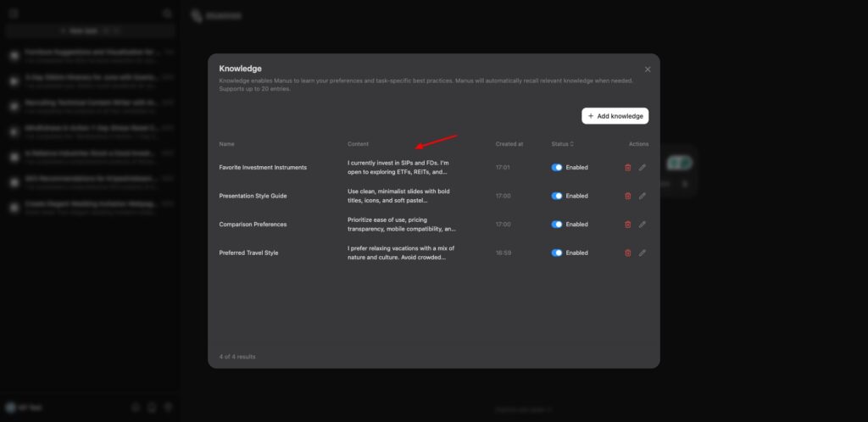The height and width of the screenshot is (422, 868).
Task: Remove the Preferred Travel Style entry
Action: click(x=627, y=253)
